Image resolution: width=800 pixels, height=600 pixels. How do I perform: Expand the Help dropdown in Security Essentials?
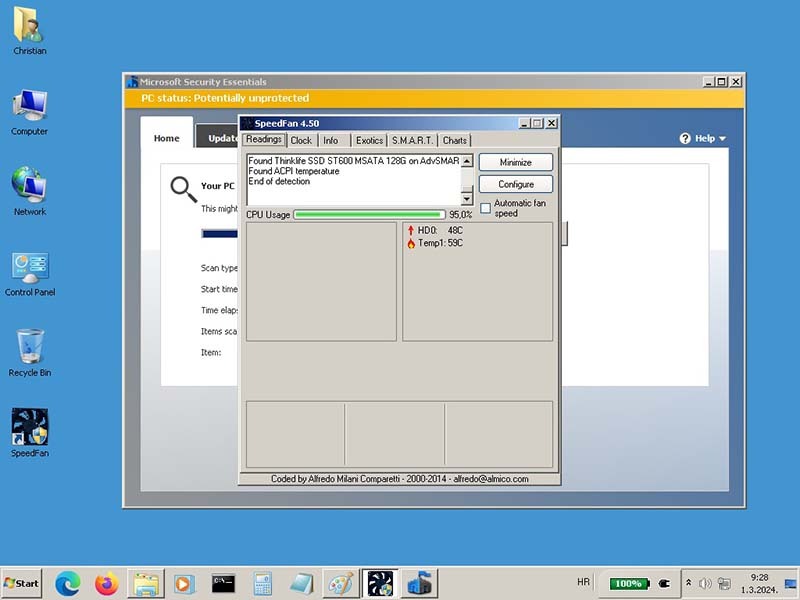point(703,139)
